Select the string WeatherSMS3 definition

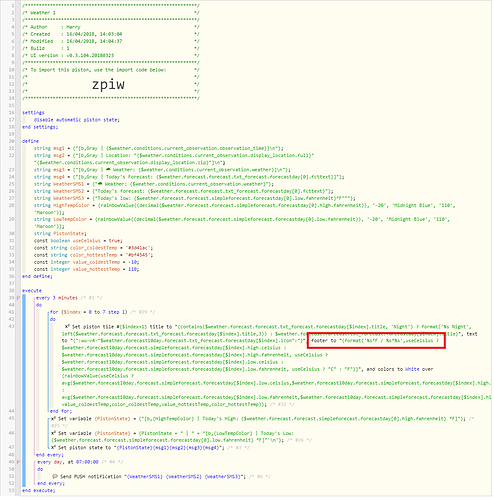195,199
